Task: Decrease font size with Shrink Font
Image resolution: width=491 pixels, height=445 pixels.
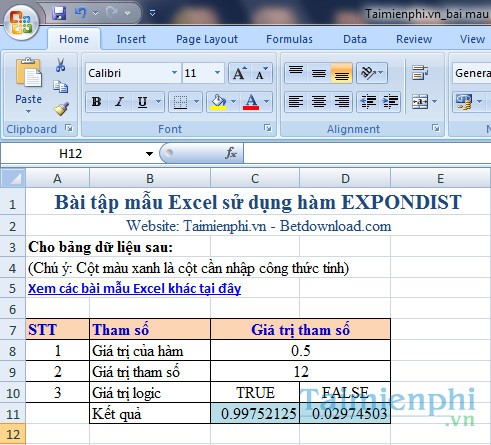Action: coord(261,73)
